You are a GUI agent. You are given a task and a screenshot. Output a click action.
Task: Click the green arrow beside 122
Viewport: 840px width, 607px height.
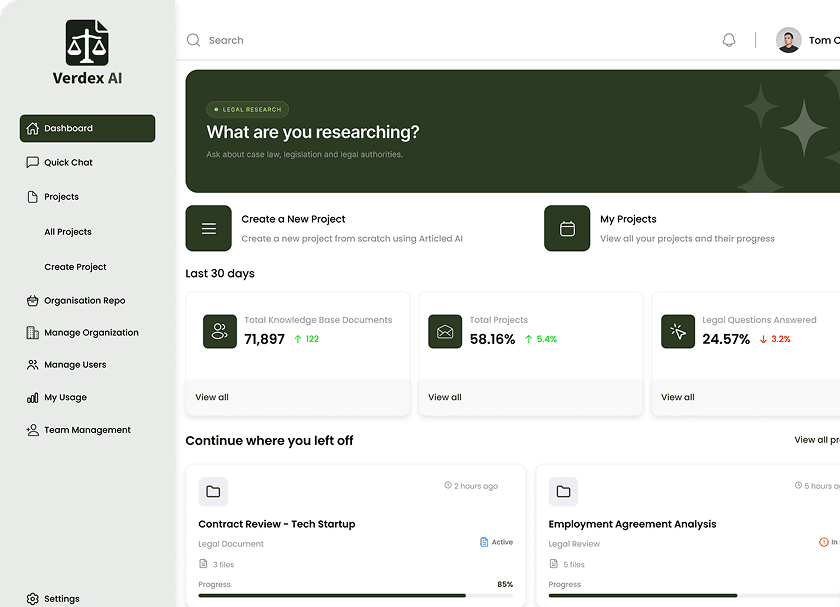(298, 339)
